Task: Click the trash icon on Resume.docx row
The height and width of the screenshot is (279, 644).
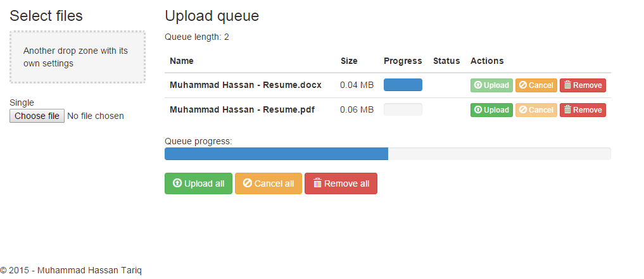Action: (567, 85)
